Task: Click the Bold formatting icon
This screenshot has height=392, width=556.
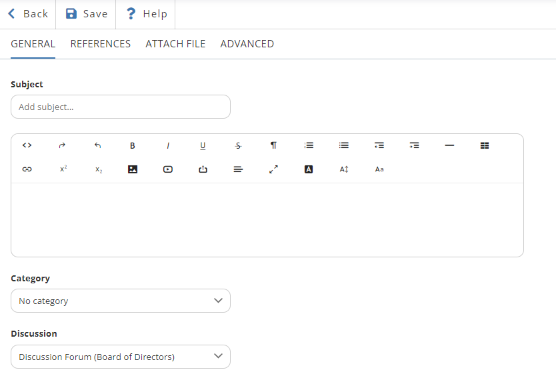Action: (133, 145)
